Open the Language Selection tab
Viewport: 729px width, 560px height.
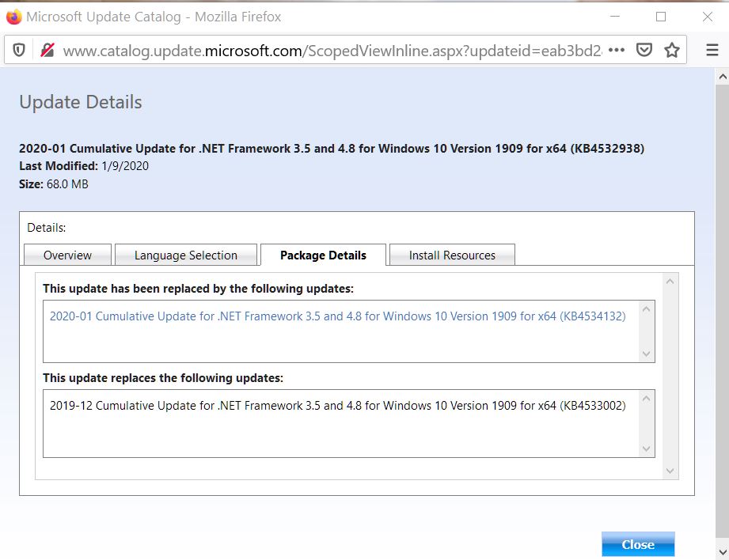pos(186,255)
